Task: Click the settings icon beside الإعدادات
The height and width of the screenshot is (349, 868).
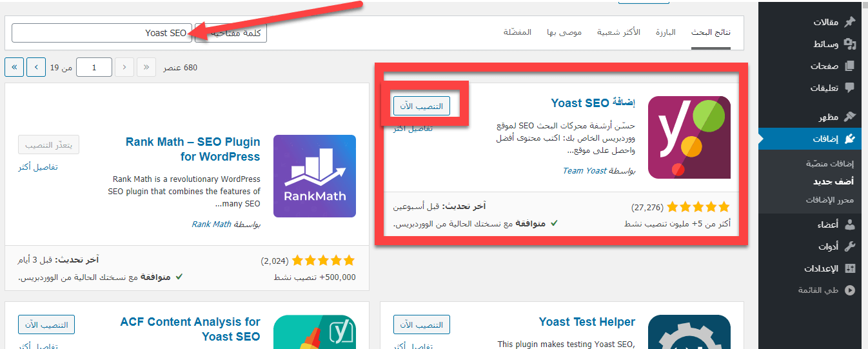Action: click(849, 268)
